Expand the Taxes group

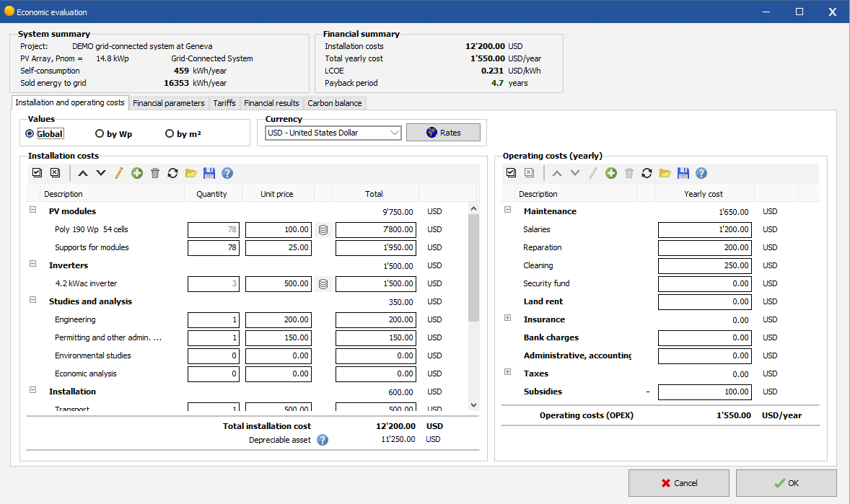click(507, 372)
